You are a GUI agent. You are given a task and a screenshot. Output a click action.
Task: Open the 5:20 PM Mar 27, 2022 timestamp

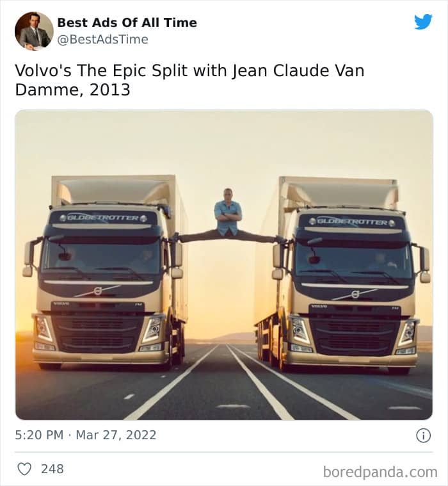[86, 435]
